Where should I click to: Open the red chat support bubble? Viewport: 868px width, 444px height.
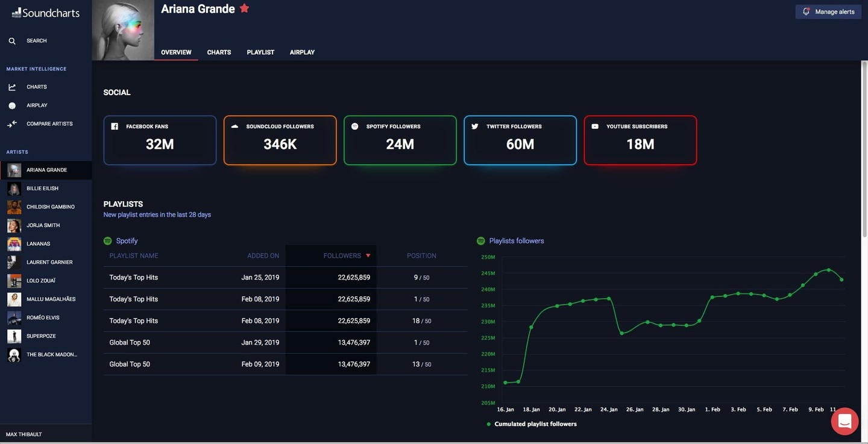844,421
